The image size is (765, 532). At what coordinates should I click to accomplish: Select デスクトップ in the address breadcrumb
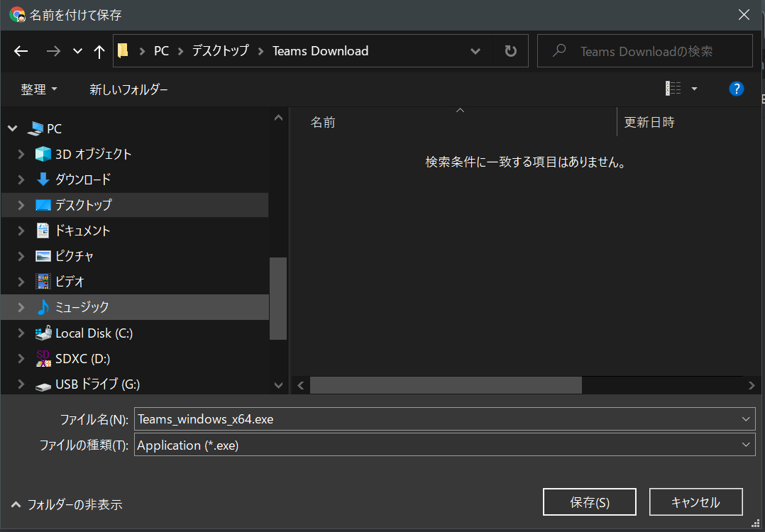point(221,50)
